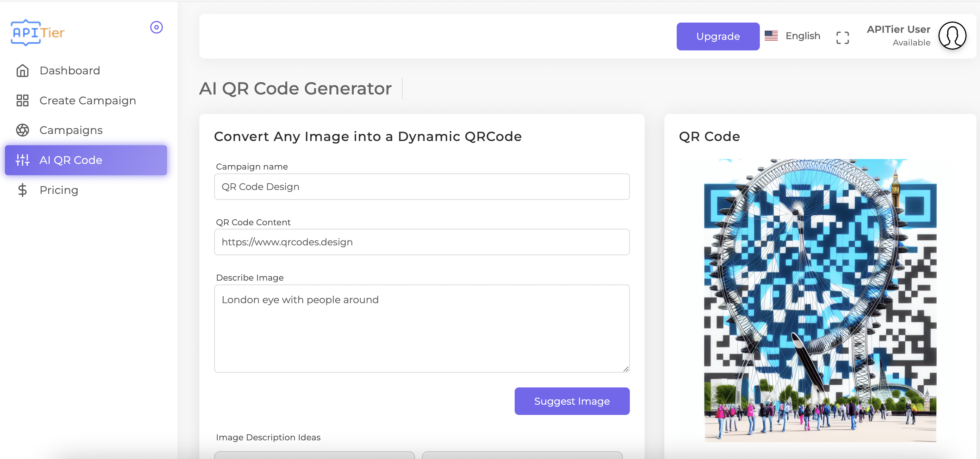Click the APITier logo
Image resolution: width=980 pixels, height=459 pixels.
point(38,33)
